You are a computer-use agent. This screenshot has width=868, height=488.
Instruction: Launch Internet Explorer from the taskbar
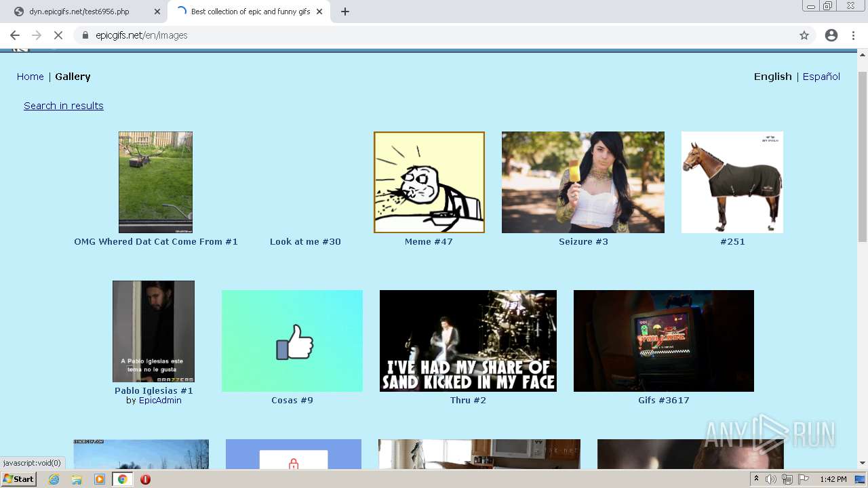(54, 479)
